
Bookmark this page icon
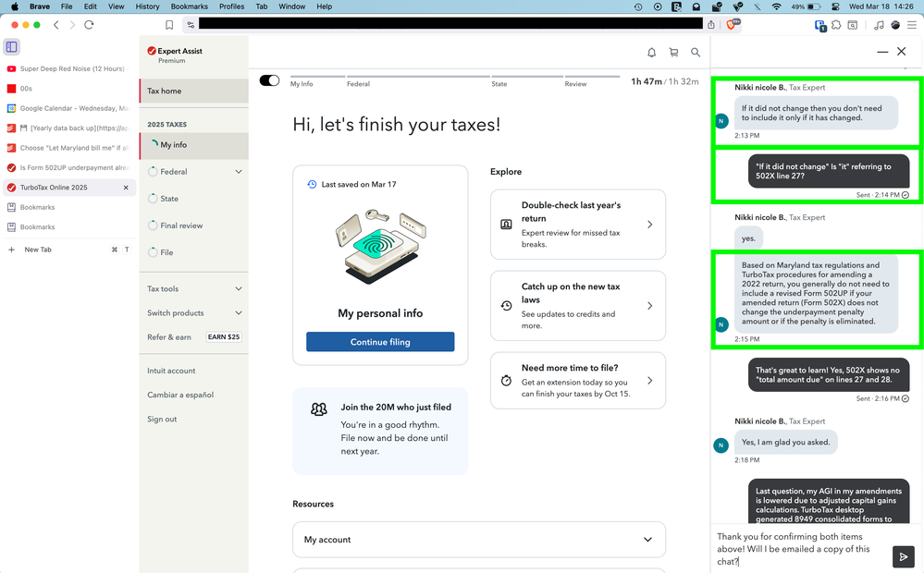169,25
